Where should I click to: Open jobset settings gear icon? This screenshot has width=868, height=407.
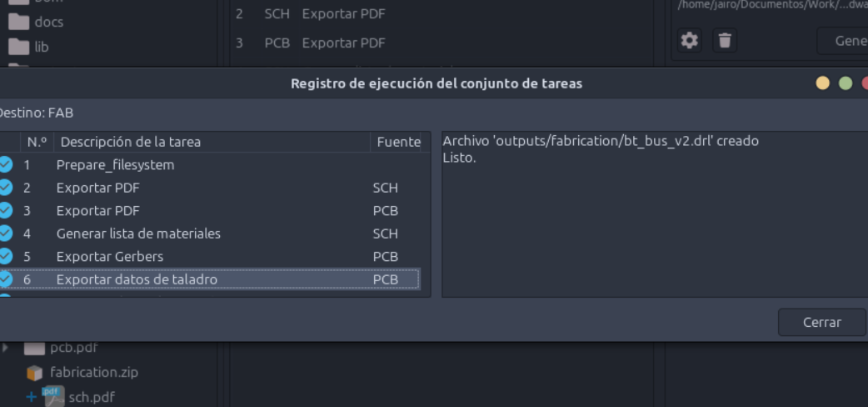coord(689,41)
